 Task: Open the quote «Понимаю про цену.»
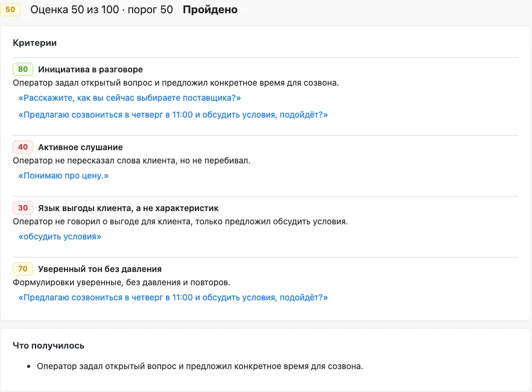tap(63, 175)
